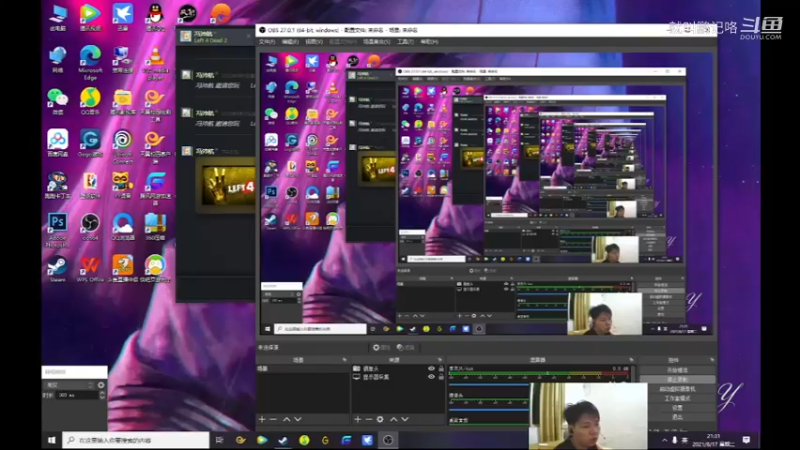Open 工具(T) menu in OBS

405,42
